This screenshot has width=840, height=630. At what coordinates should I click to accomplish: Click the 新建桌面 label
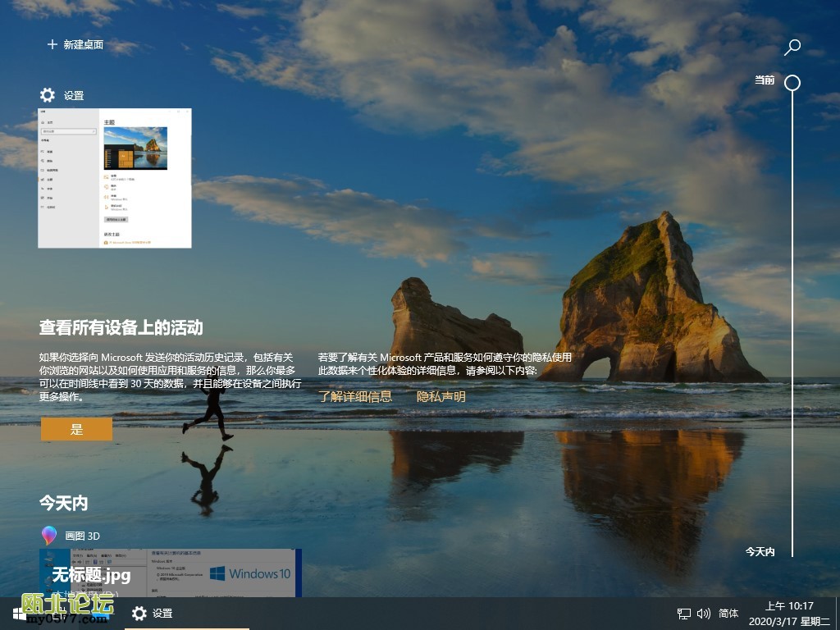click(x=84, y=45)
